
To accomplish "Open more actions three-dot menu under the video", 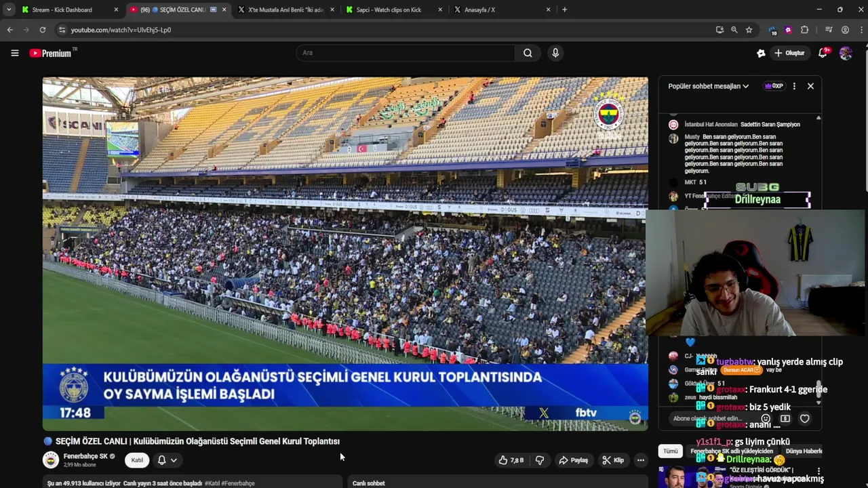I will [640, 460].
